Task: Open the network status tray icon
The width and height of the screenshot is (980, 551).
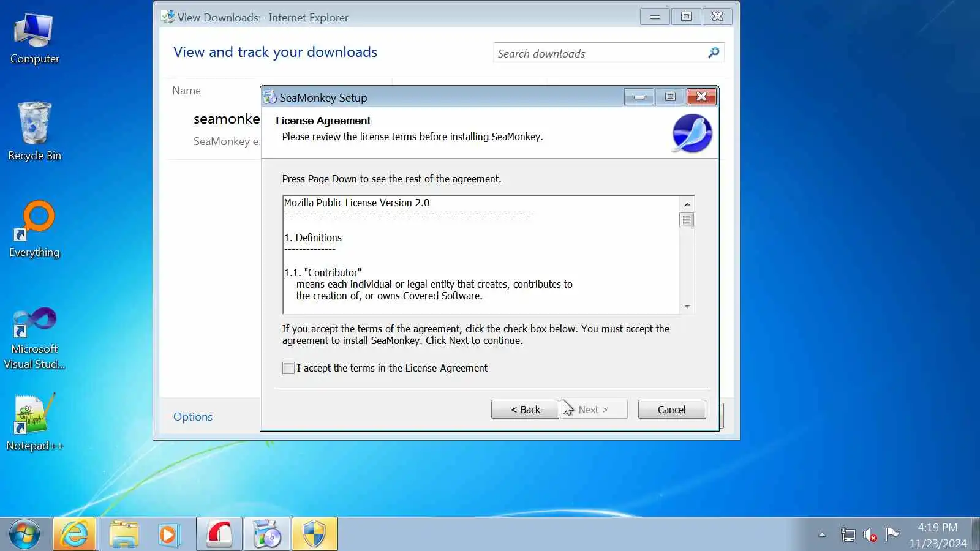Action: 848,535
